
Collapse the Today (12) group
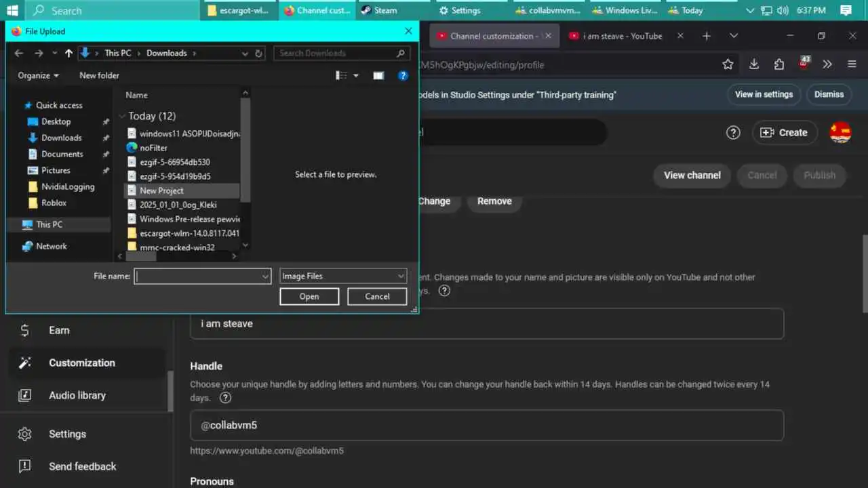122,116
